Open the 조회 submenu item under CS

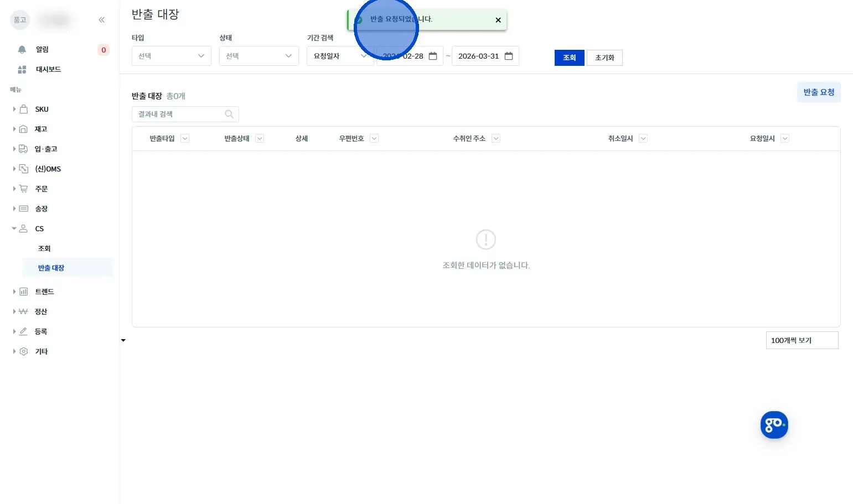[44, 248]
